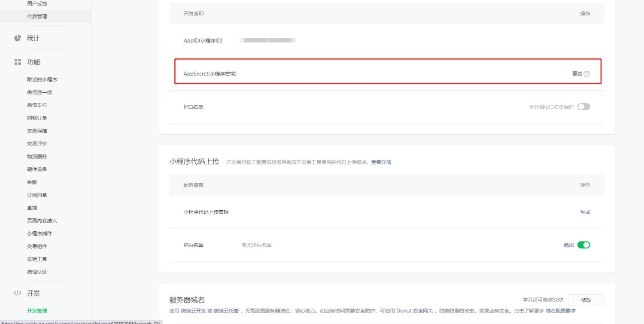
Task: Generate the mini program code upload key
Action: tap(585, 212)
